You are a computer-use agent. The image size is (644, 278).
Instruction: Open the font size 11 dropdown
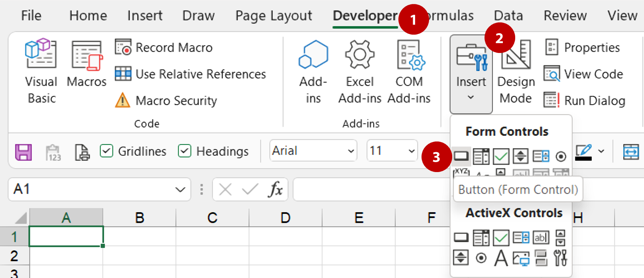point(412,151)
